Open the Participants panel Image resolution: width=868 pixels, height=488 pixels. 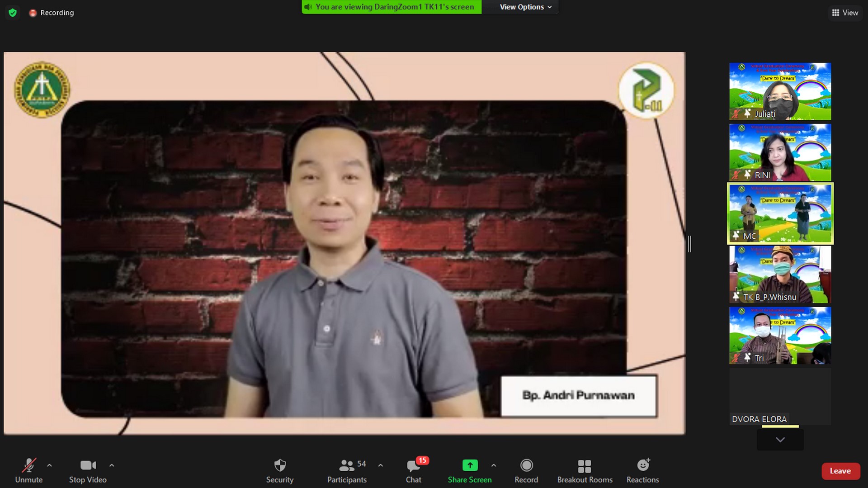[x=347, y=470]
